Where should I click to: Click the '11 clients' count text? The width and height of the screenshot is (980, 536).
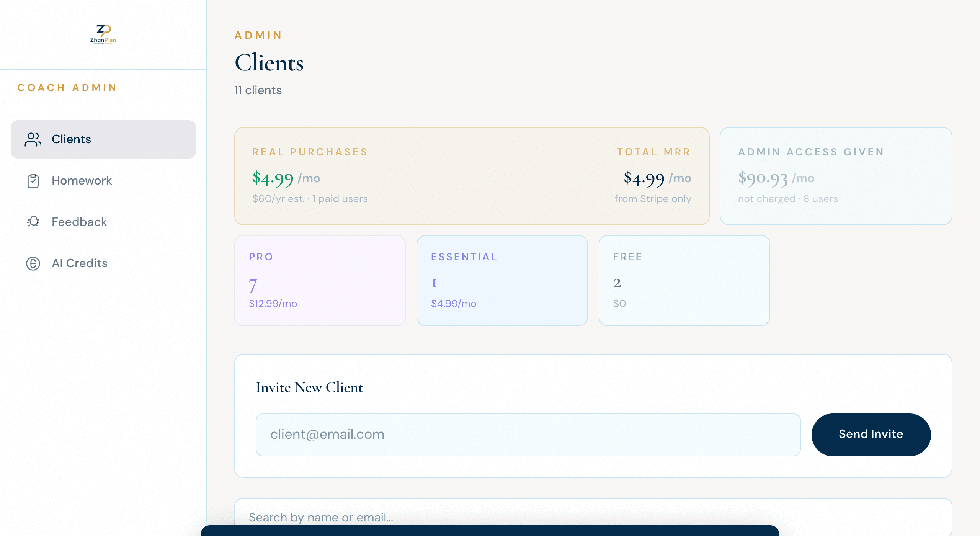(258, 90)
